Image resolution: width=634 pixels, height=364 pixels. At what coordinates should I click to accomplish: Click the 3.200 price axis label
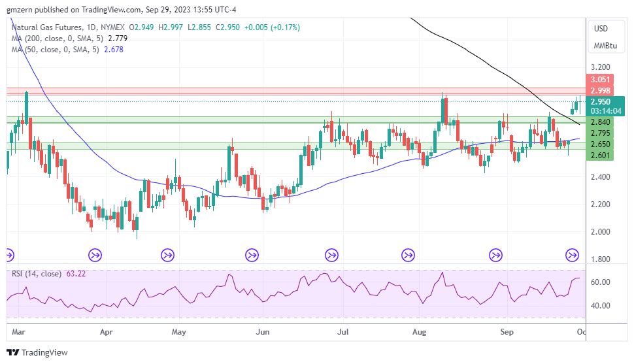point(601,67)
